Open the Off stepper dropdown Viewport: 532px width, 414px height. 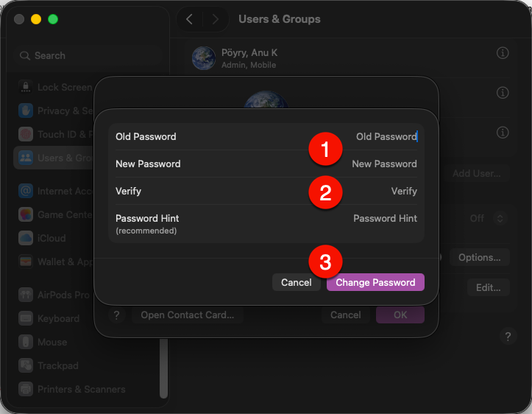500,218
